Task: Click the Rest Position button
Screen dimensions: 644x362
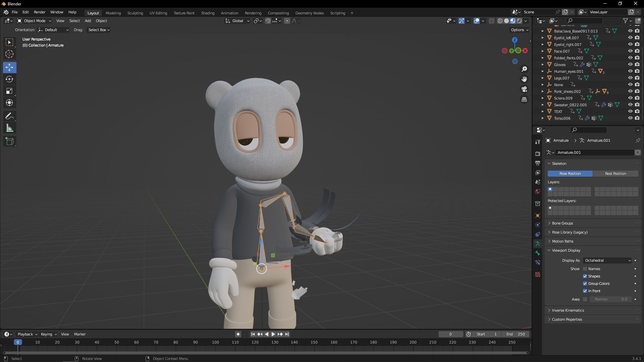Action: pos(615,174)
